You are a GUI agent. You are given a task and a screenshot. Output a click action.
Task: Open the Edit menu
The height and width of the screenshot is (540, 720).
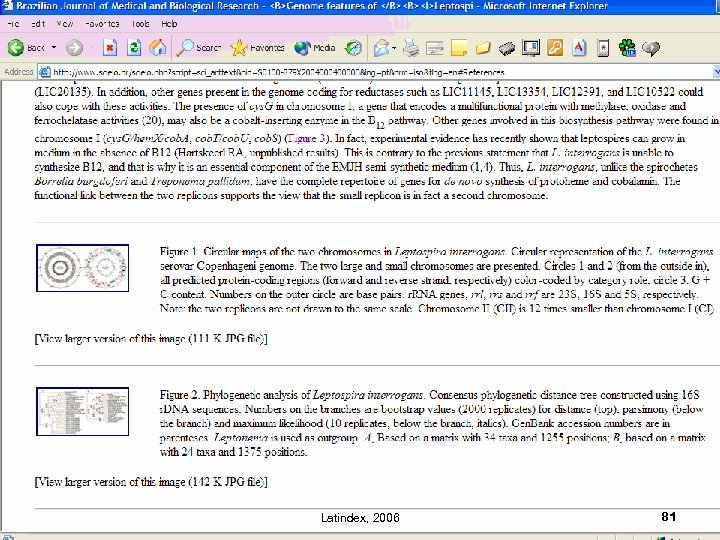(x=38, y=24)
